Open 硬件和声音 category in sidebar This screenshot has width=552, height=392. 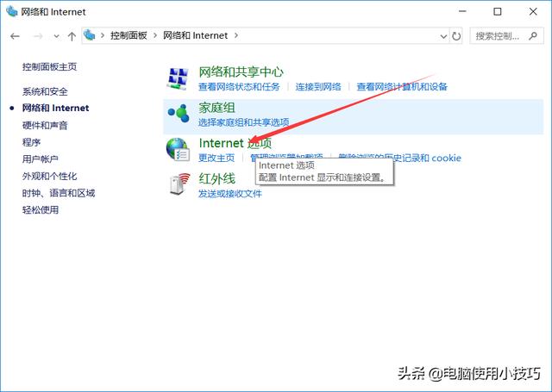(45, 125)
